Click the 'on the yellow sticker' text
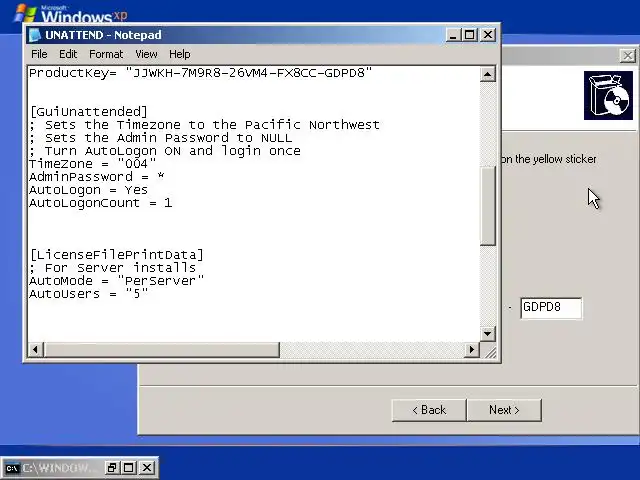Screen dimensions: 640x480 [x=549, y=159]
